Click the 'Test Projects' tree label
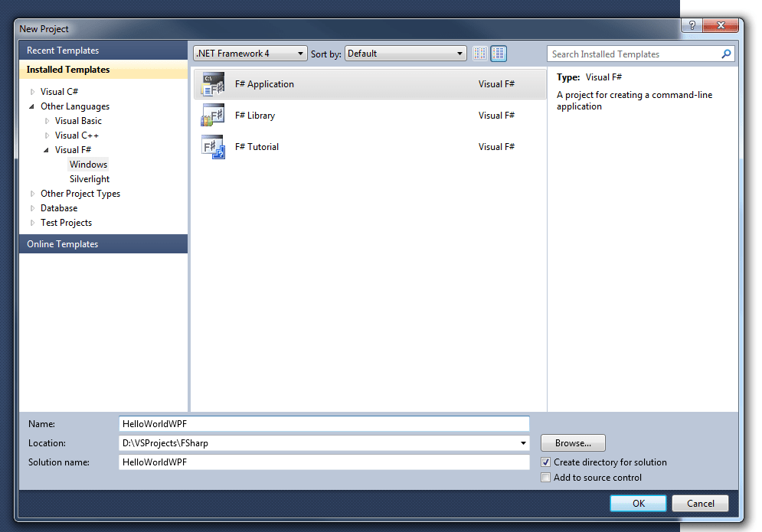This screenshot has width=762, height=532. [x=66, y=223]
